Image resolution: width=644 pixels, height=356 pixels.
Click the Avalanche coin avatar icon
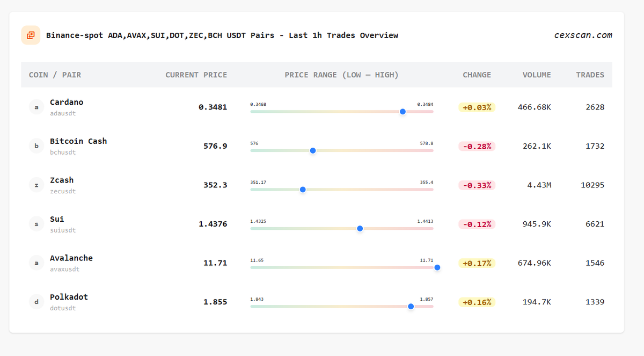click(x=36, y=263)
